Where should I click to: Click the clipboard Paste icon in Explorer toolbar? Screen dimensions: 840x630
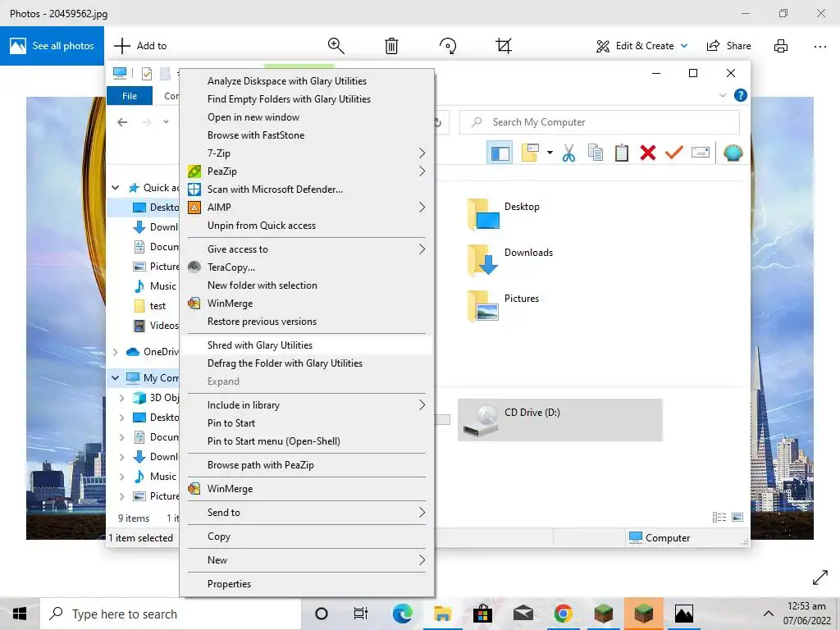(622, 153)
